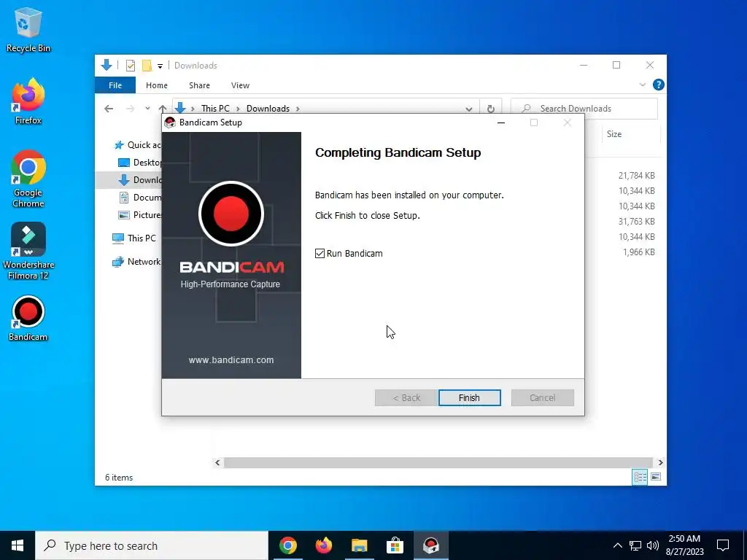Open the recent locations dropdown arrow
The height and width of the screenshot is (560, 747).
[x=147, y=109]
